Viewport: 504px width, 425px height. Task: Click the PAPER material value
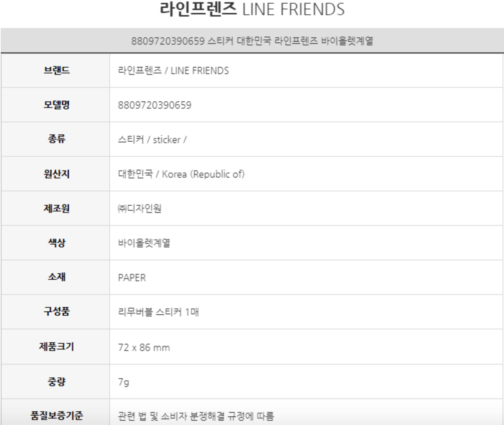click(132, 278)
